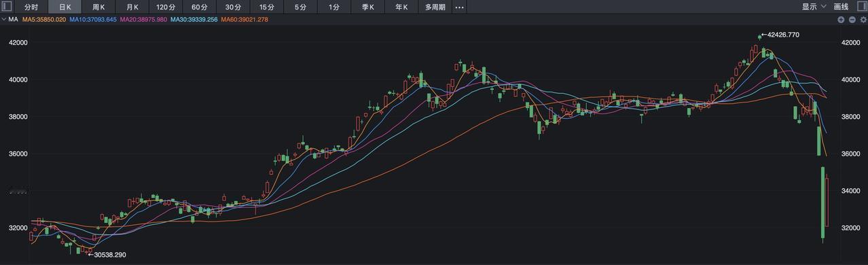Switch to 分时 intraday tab
The image size is (868, 265).
pyautogui.click(x=31, y=7)
